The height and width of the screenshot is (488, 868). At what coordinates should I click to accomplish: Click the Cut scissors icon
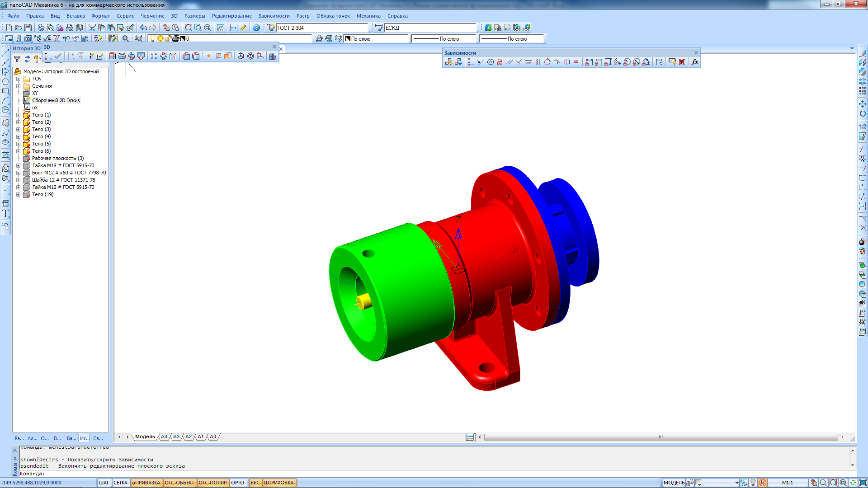point(92,28)
